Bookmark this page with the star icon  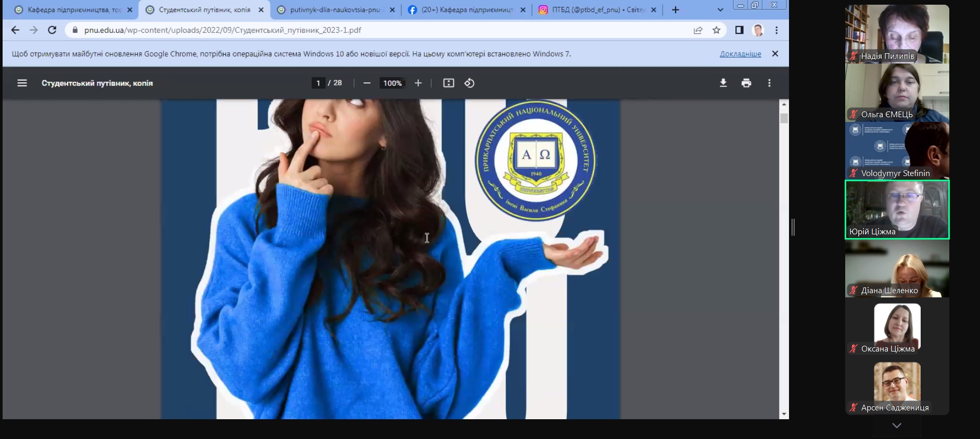[717, 30]
